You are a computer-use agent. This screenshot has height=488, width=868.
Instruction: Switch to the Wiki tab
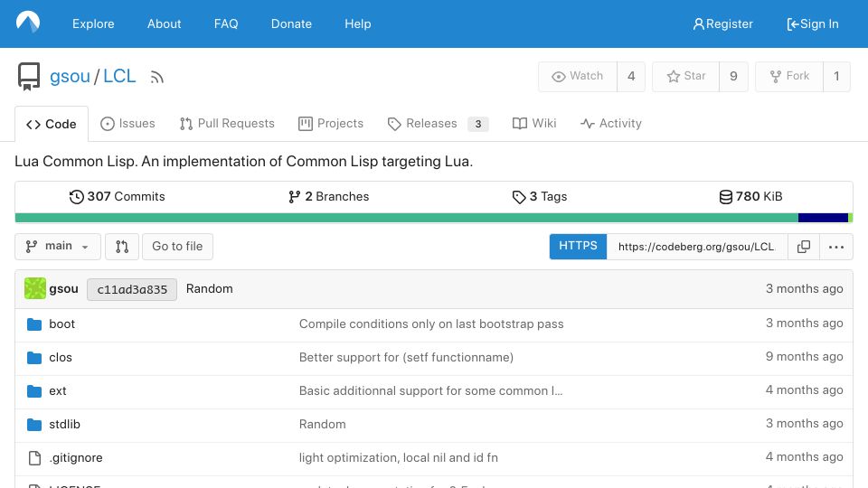pos(534,124)
